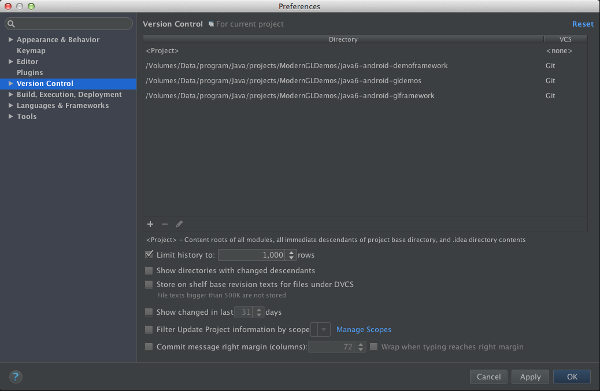Viewport: 600px width, 391px height.
Task: Click the commit margin columns stepper arrows
Action: [360, 347]
